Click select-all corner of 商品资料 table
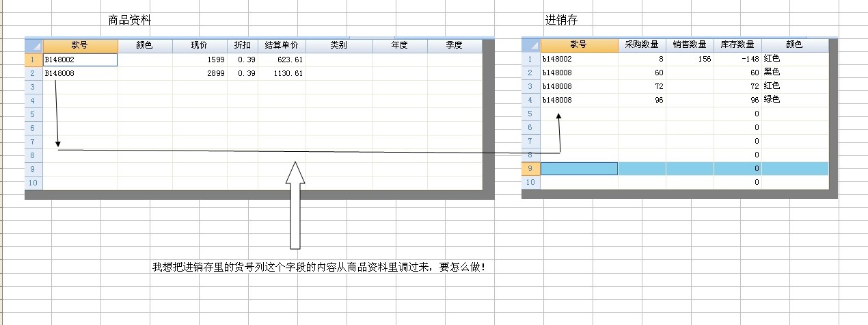The image size is (868, 325). tap(33, 46)
